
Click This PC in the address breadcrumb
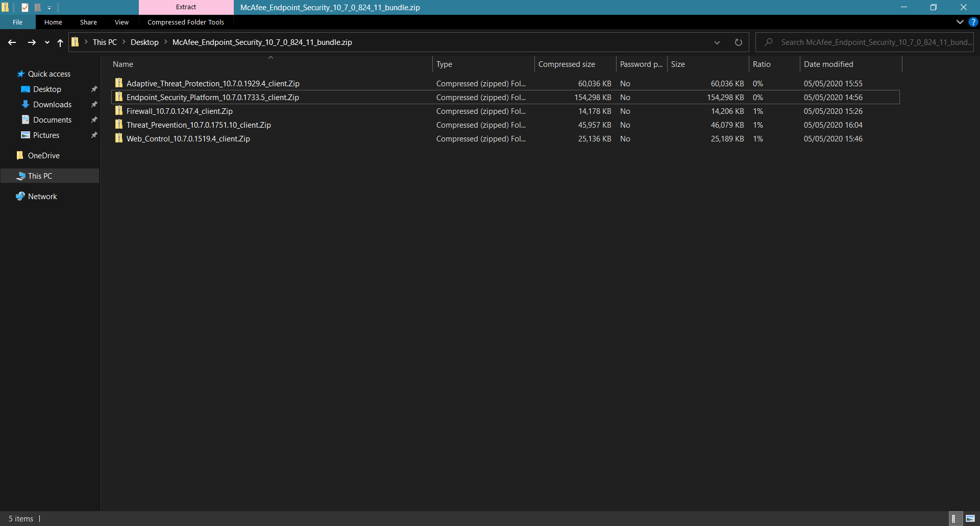[x=105, y=42]
